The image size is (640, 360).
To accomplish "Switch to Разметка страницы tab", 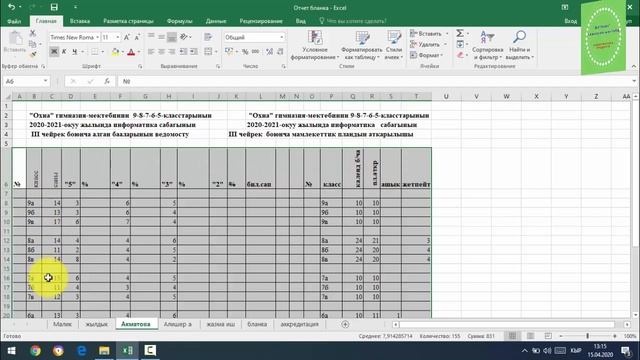I will [x=128, y=21].
